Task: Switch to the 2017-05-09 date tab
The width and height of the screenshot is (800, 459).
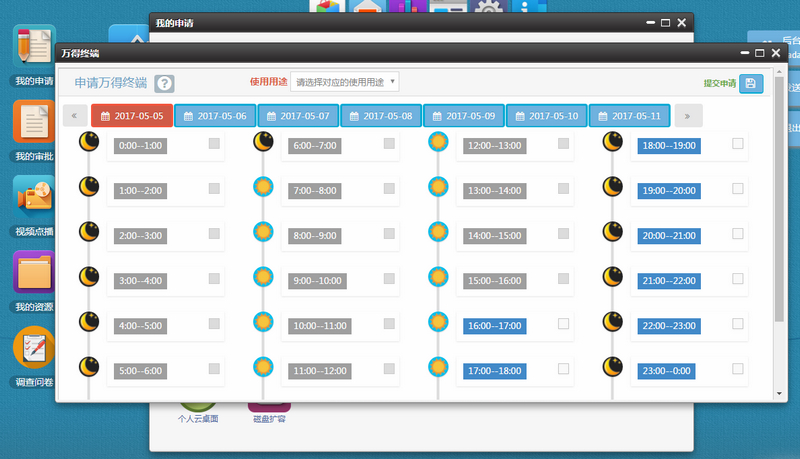Action: coord(464,116)
